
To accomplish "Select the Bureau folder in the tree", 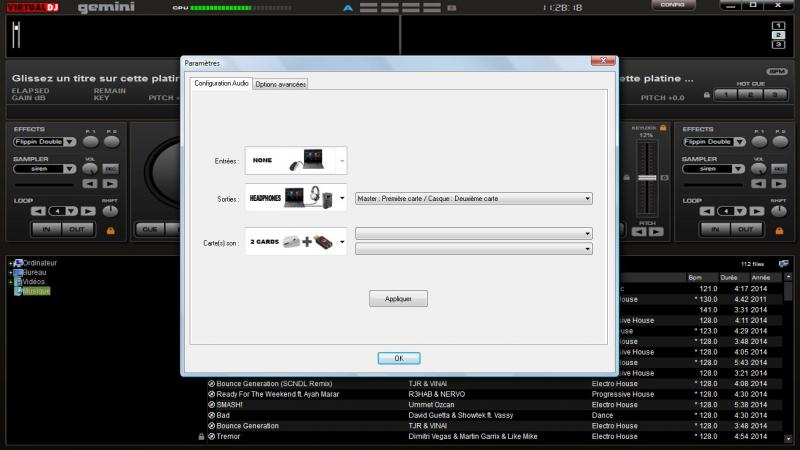I will [34, 272].
